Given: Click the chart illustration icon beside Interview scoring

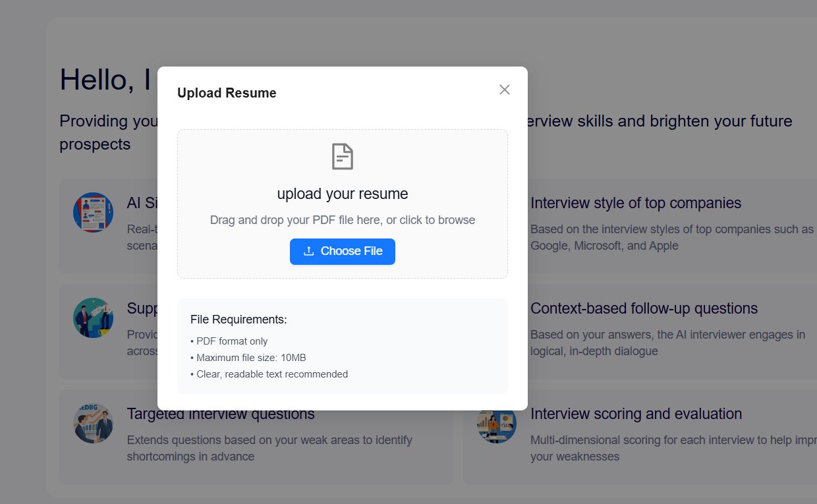Looking at the screenshot, I should 496,423.
